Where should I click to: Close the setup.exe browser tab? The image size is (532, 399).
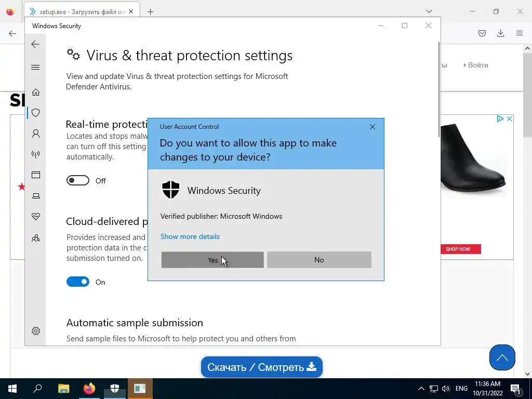(131, 12)
